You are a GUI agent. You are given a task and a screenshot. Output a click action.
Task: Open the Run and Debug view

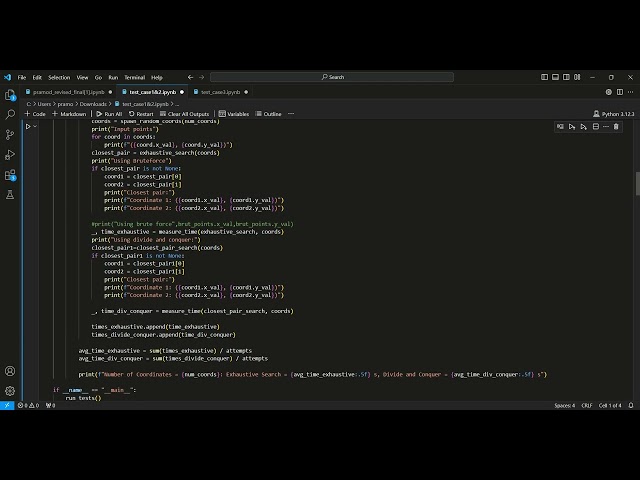10,155
